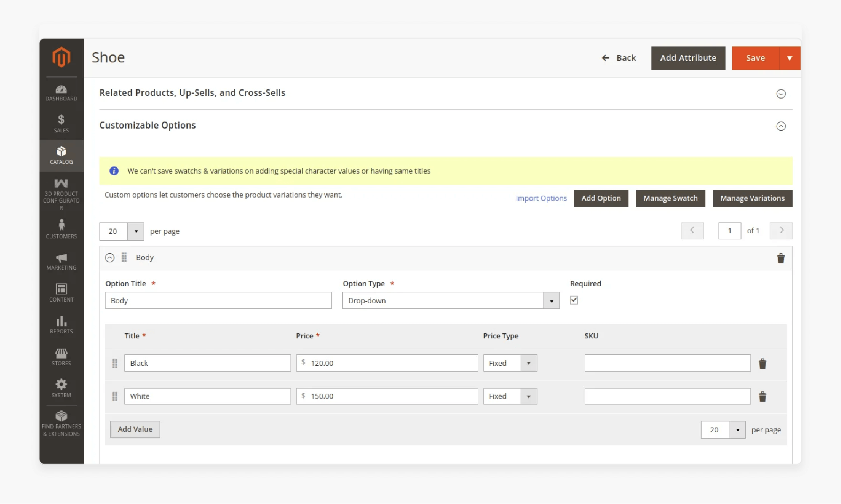Save the Shoe product
The height and width of the screenshot is (504, 841).
click(x=756, y=58)
